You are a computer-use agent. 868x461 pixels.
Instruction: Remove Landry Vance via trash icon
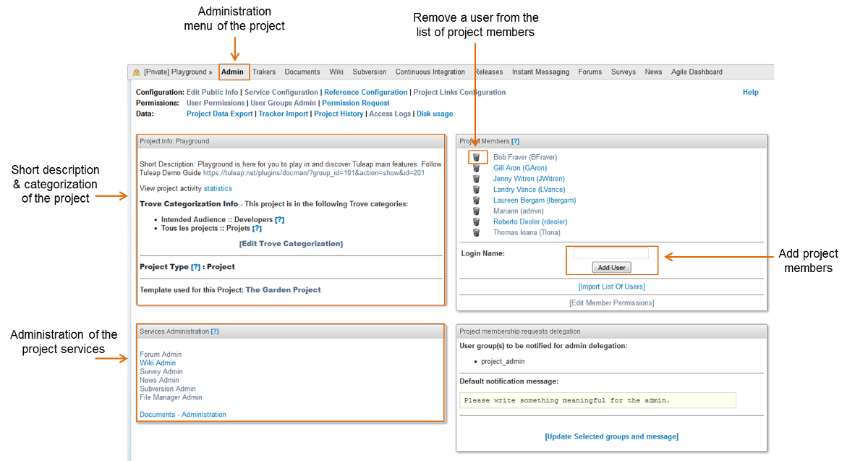(x=476, y=190)
